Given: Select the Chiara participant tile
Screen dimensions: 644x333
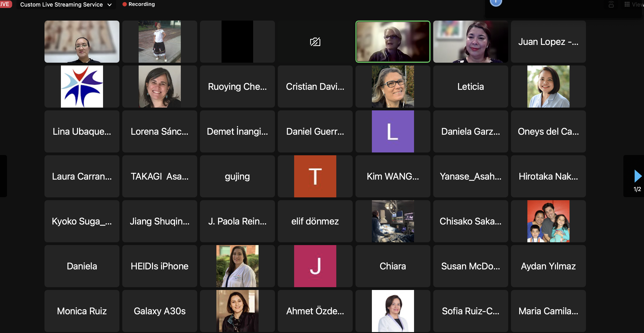Looking at the screenshot, I should click(393, 266).
